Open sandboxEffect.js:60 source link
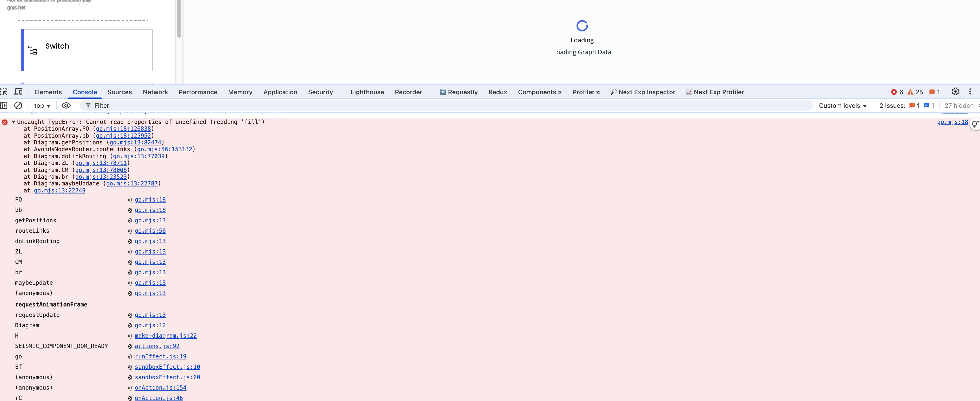 click(x=167, y=377)
